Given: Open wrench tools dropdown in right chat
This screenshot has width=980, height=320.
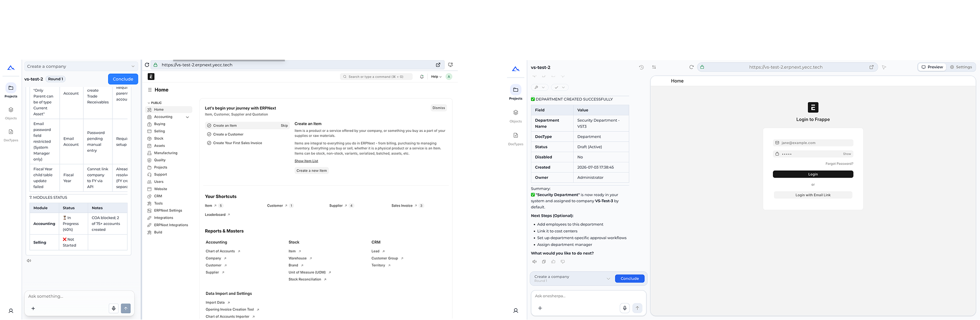Looking at the screenshot, I should click(539, 87).
